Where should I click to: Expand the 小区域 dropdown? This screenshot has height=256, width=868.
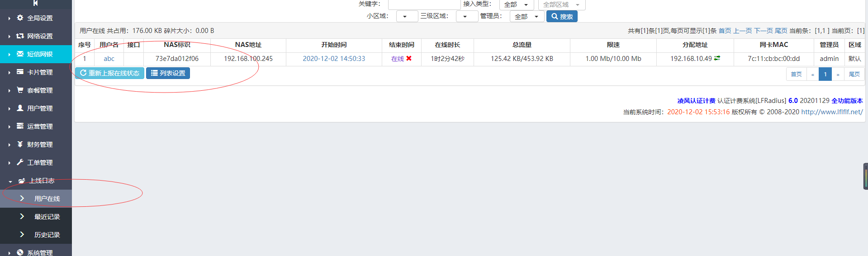(407, 17)
